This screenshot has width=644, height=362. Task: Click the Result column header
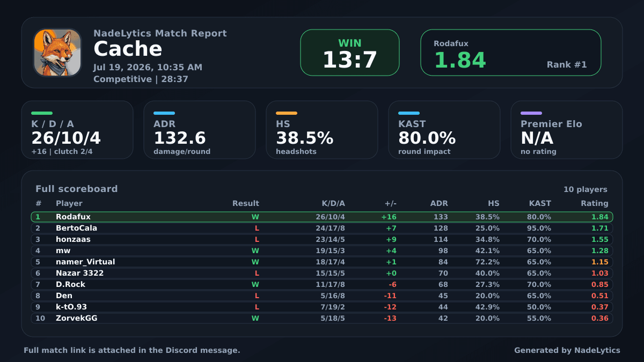[246, 203]
